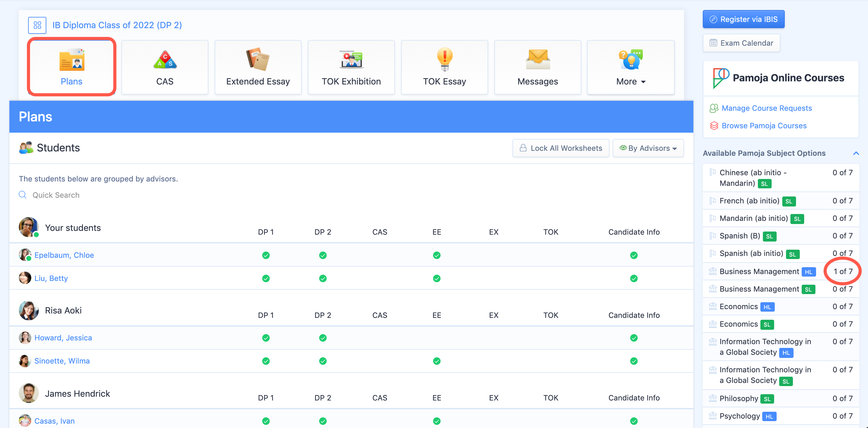Select Business Management HL subject option
The width and height of the screenshot is (868, 428).
(759, 272)
